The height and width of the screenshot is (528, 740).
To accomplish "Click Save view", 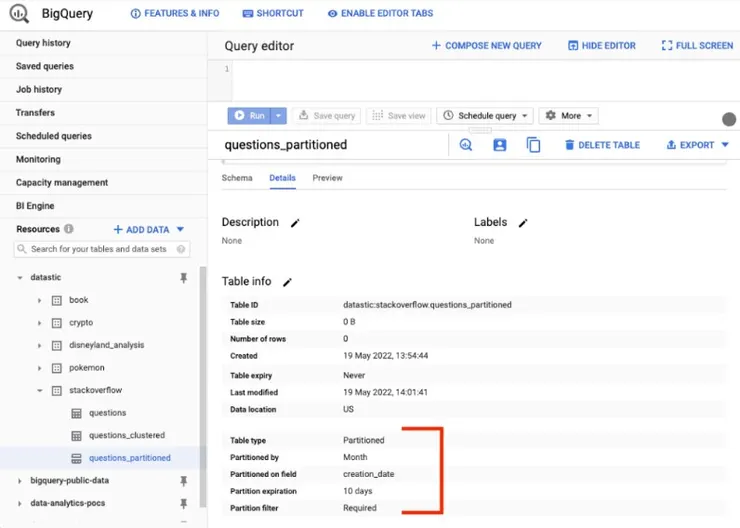I will (398, 116).
